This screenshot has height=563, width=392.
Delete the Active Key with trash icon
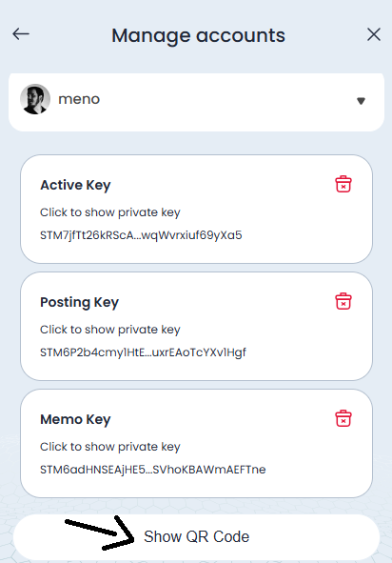tap(343, 184)
